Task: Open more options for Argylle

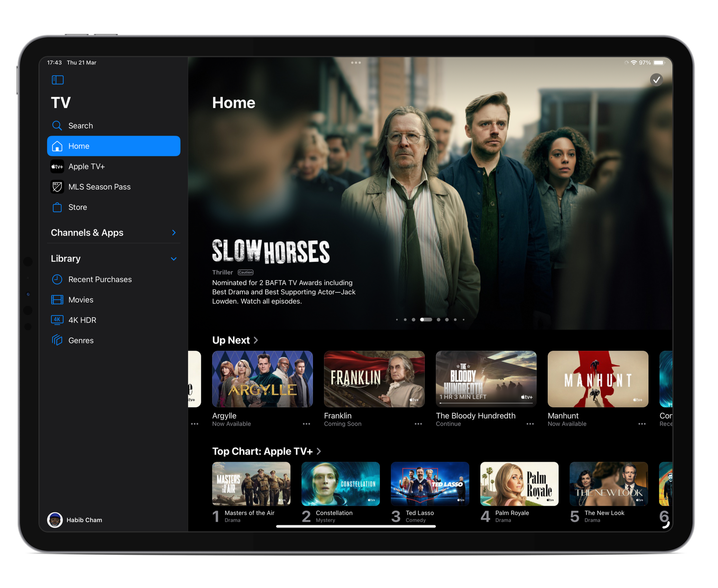Action: tap(306, 424)
